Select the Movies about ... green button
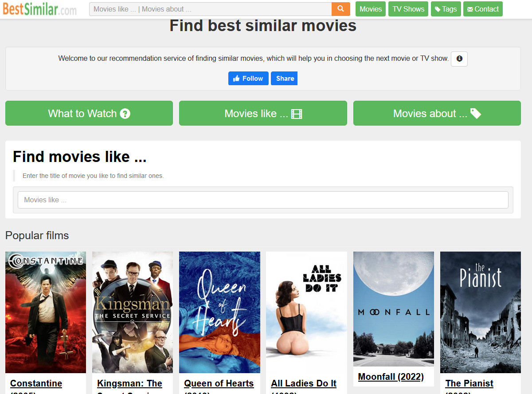The image size is (532, 394). (437, 113)
